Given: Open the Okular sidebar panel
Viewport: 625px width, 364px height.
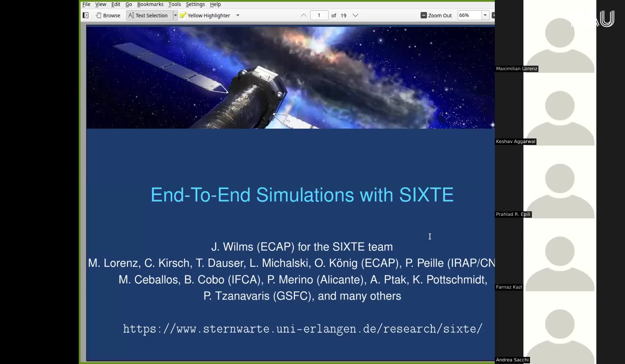Looking at the screenshot, I should tap(86, 15).
